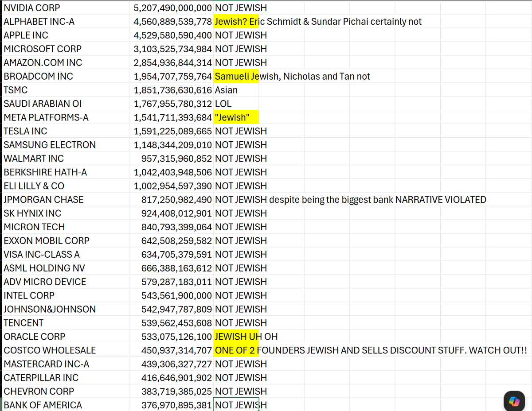This screenshot has width=532, height=411.
Task: Select the value 924,408,012,901
Action: pos(177,213)
